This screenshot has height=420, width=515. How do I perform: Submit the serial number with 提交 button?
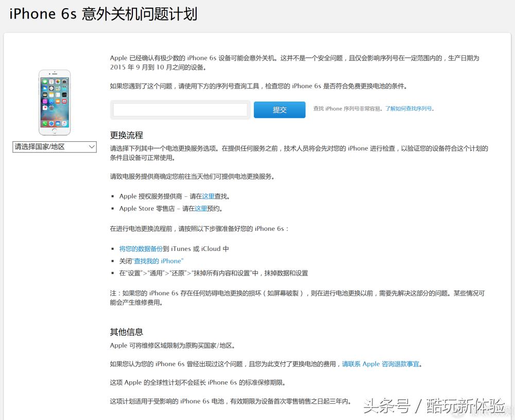tap(279, 109)
